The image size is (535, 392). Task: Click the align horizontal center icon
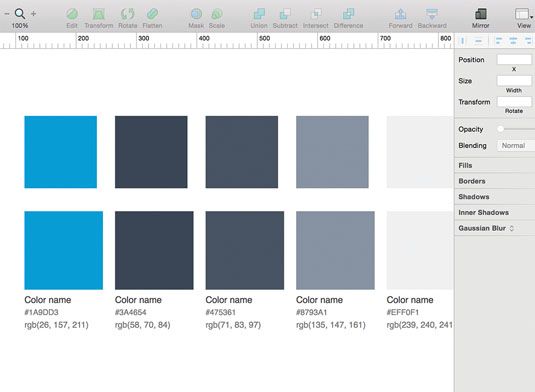tap(513, 41)
